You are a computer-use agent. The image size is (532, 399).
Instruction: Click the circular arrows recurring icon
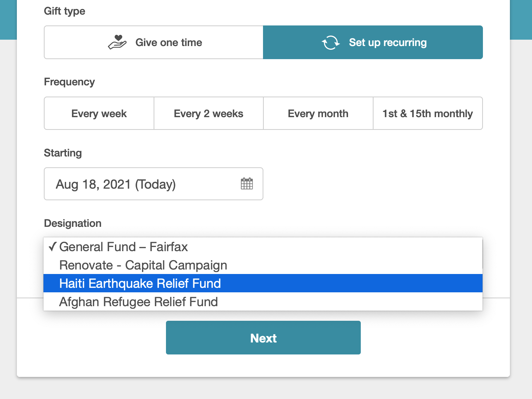tap(330, 43)
